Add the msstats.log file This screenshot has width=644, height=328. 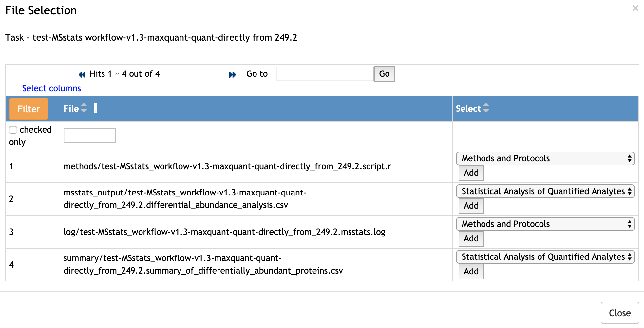pos(471,239)
